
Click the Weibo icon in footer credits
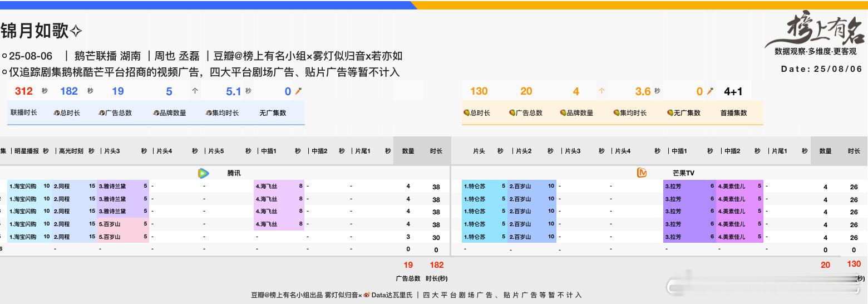(x=367, y=295)
